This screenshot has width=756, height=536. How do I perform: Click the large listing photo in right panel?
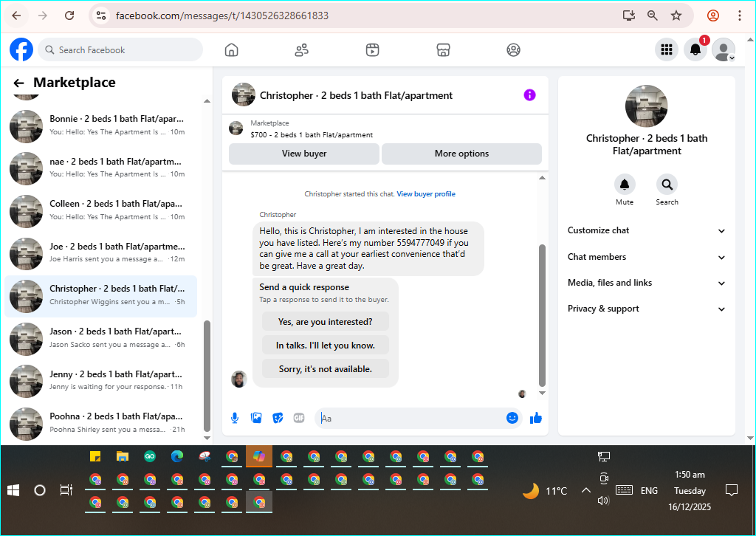[x=647, y=106]
